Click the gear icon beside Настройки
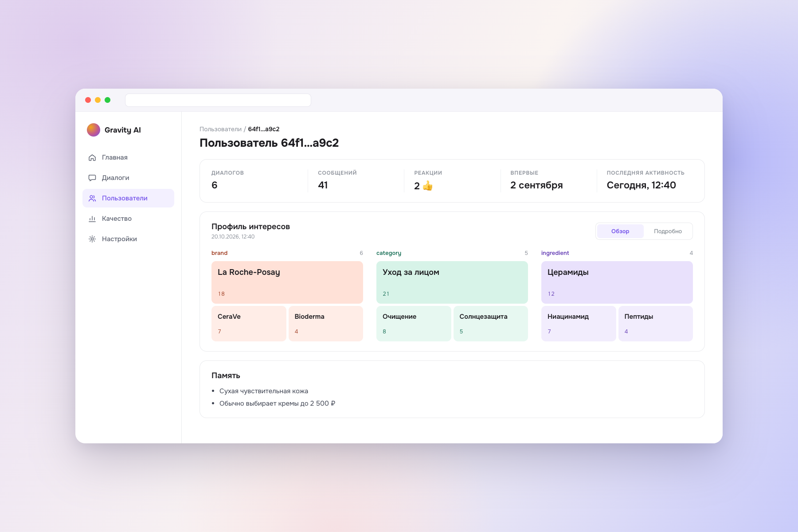 click(92, 239)
